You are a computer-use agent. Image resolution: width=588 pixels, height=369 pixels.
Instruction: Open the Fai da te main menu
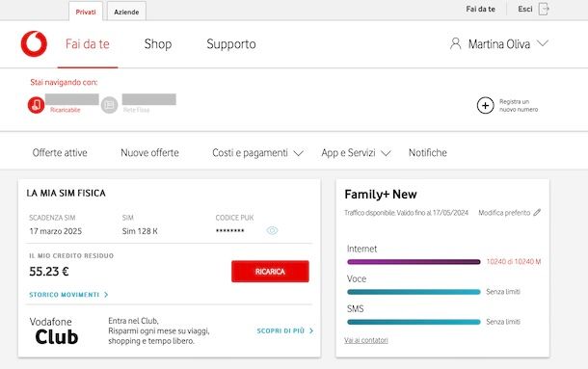(x=88, y=44)
